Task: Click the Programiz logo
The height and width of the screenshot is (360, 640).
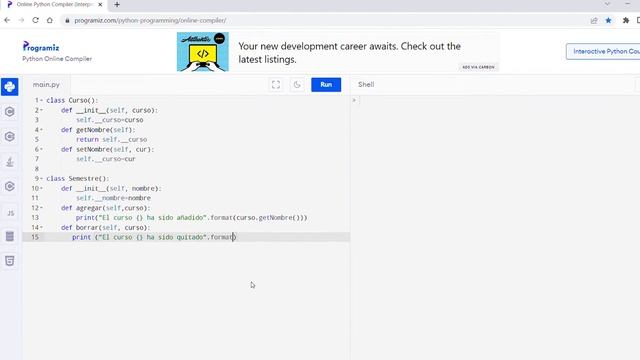Action: click(41, 47)
